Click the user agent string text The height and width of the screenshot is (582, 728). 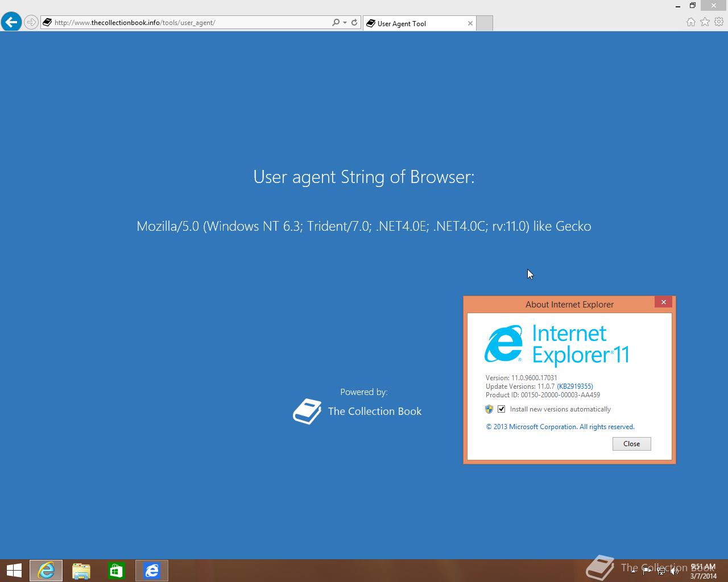pos(364,226)
